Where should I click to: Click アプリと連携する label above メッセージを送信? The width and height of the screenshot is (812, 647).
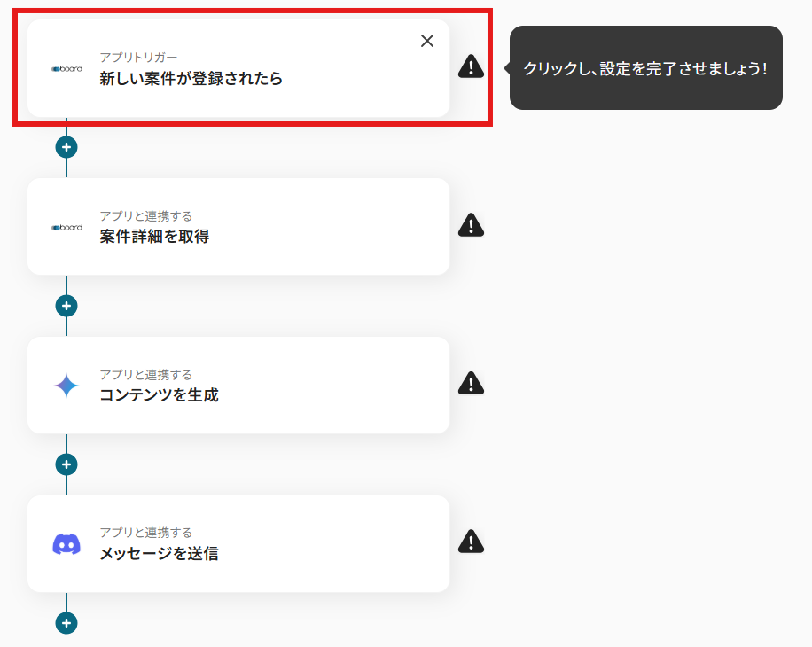146,533
